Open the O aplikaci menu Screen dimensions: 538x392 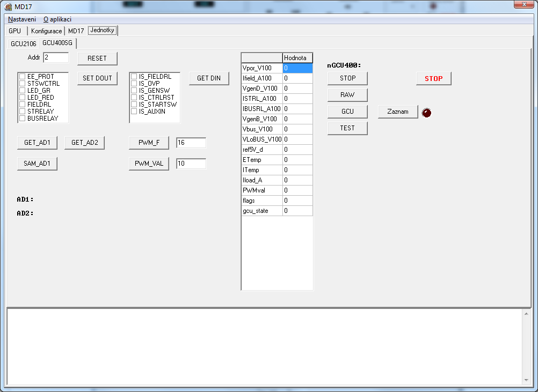coord(57,19)
